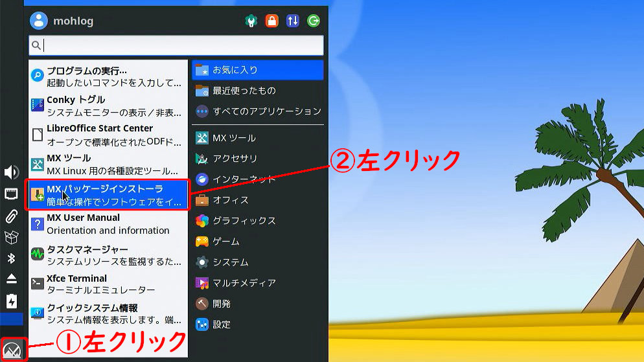The image size is (644, 362).
Task: Click the blue active workspace indicator in panel
Action: pyautogui.click(x=12, y=319)
